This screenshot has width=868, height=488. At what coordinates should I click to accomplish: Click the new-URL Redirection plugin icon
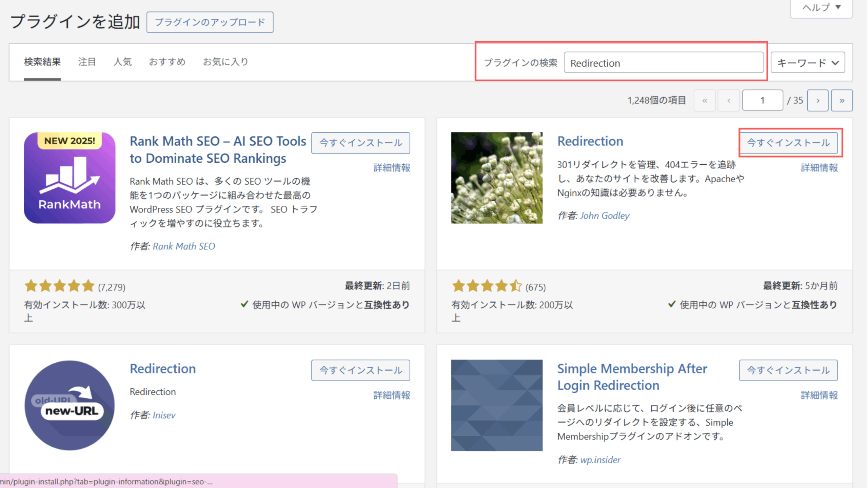click(70, 405)
